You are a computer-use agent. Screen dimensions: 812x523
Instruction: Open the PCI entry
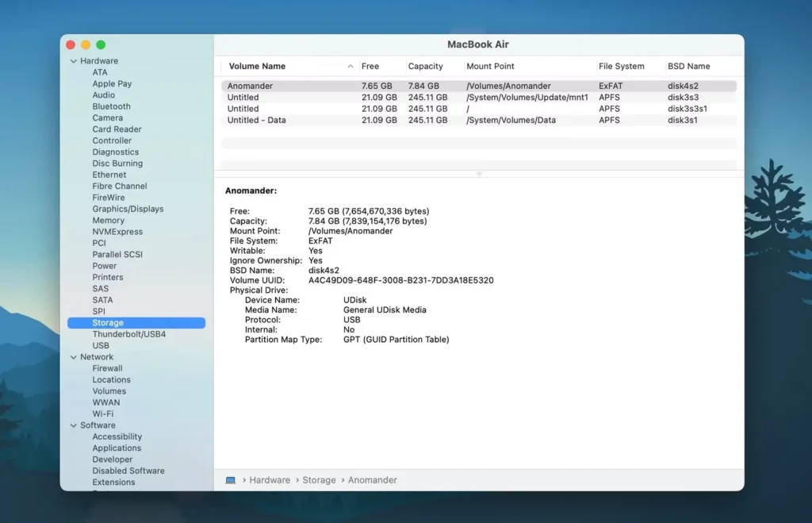[99, 244]
